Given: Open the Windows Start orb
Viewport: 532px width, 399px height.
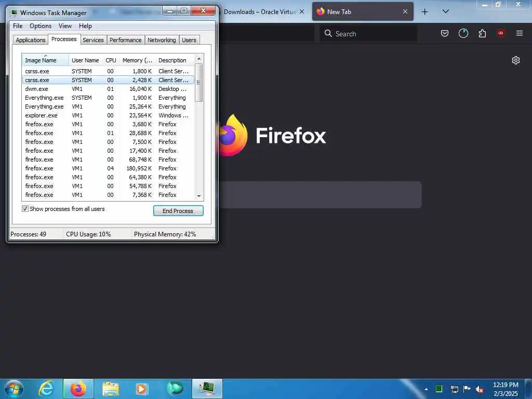Looking at the screenshot, I should 14,389.
